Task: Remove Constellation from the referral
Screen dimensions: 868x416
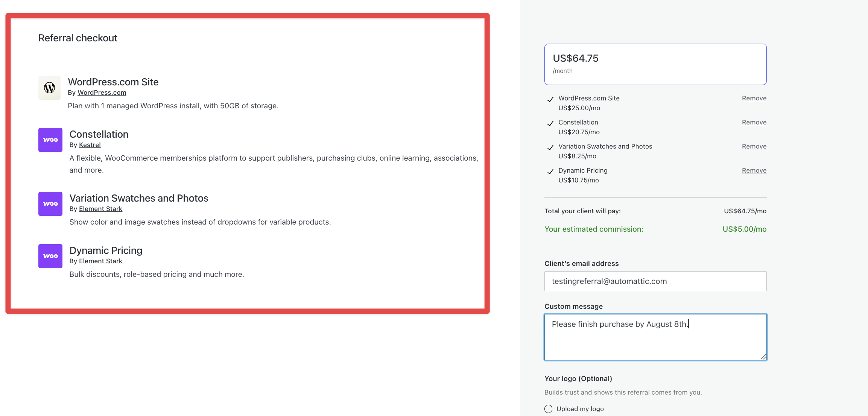Action: tap(754, 122)
